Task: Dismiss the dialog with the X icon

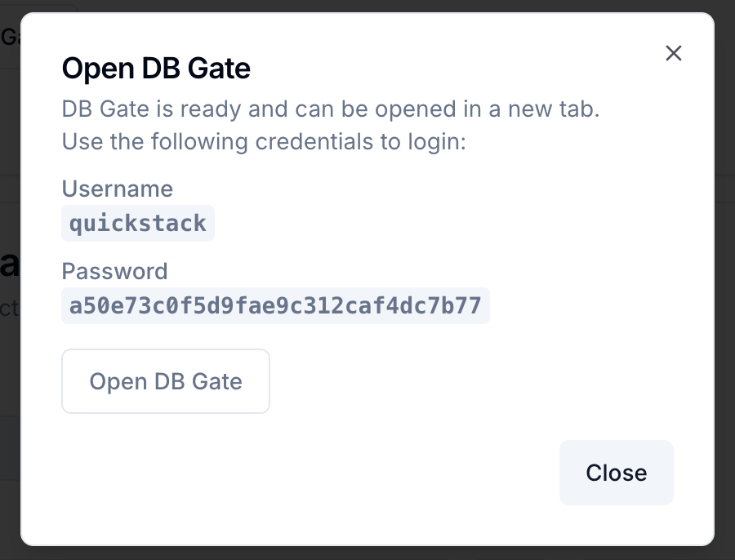Action: tap(673, 54)
